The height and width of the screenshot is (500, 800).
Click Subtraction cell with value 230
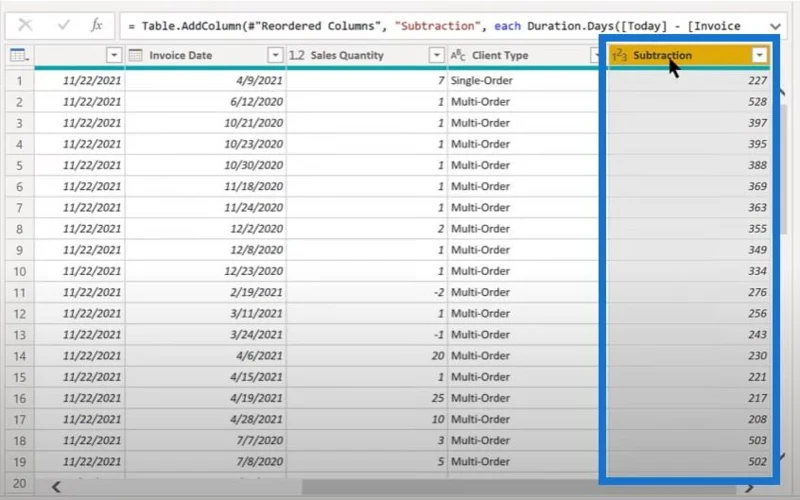tap(689, 356)
